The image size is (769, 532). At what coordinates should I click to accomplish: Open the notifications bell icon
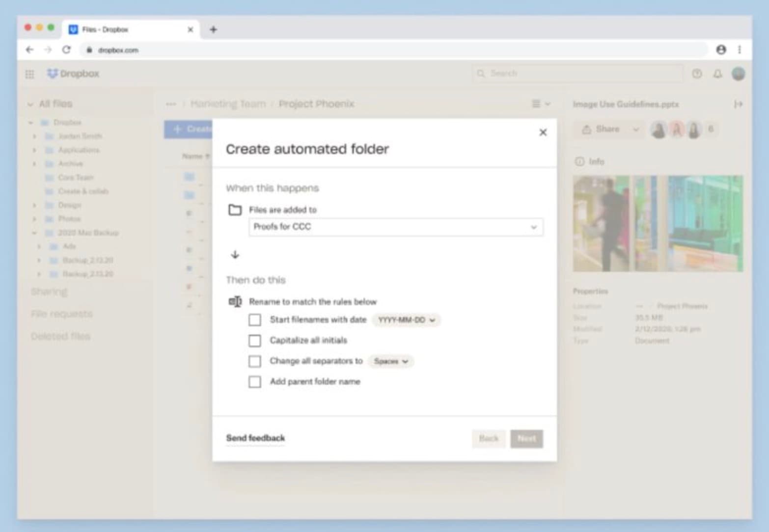[717, 74]
